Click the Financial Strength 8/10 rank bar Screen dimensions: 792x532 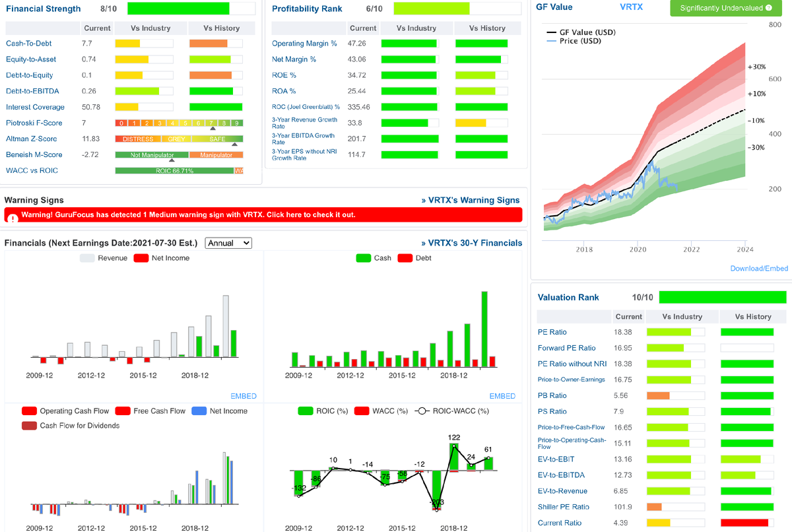click(191, 9)
